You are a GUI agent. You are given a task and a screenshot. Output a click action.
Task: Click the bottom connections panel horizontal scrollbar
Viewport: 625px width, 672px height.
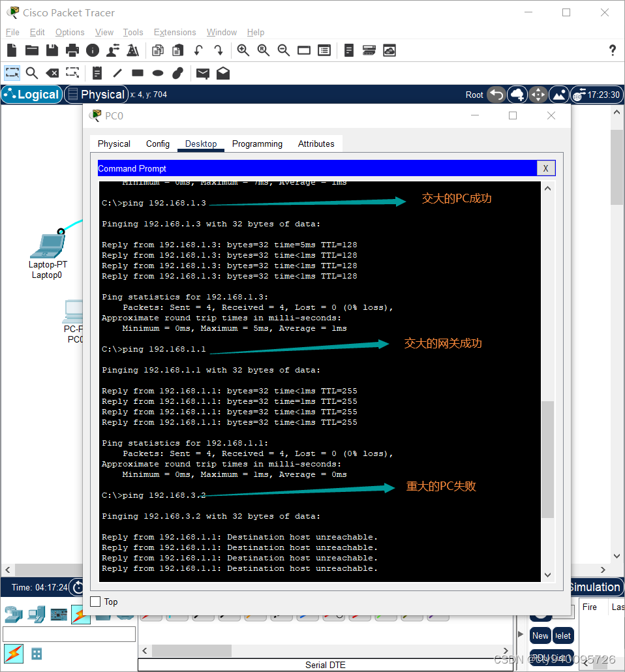(x=192, y=650)
